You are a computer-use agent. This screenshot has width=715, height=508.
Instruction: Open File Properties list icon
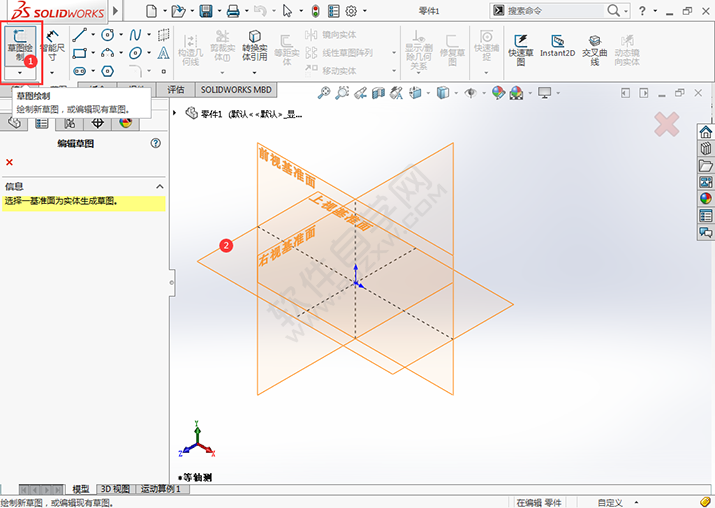(x=334, y=11)
